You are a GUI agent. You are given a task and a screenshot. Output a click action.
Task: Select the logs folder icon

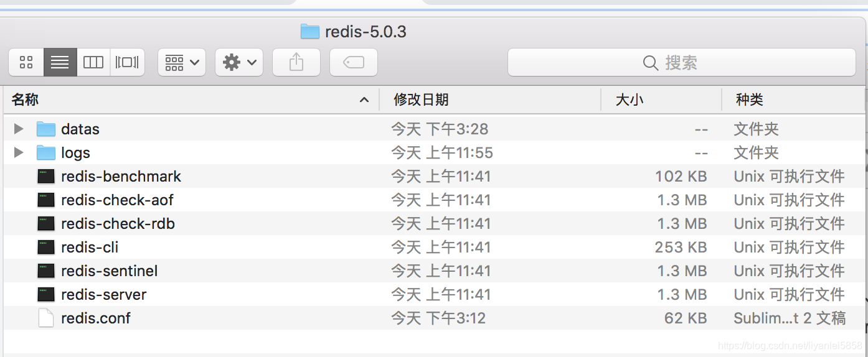click(x=46, y=152)
